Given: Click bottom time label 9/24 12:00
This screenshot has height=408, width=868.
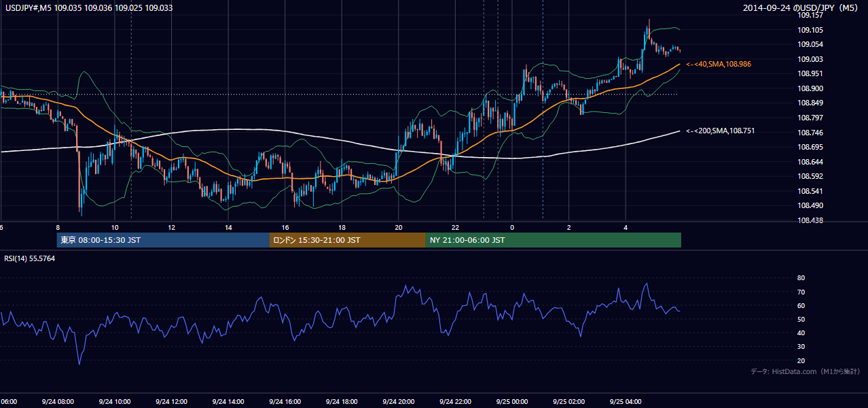Looking at the screenshot, I should pyautogui.click(x=171, y=402).
